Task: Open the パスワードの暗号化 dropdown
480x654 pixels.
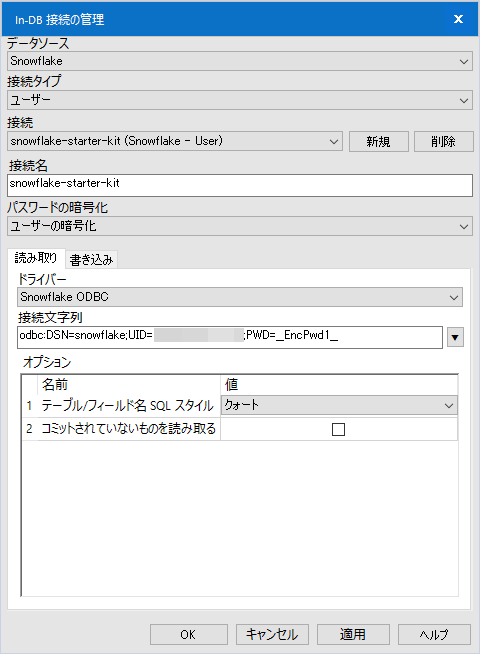Action: (240, 226)
